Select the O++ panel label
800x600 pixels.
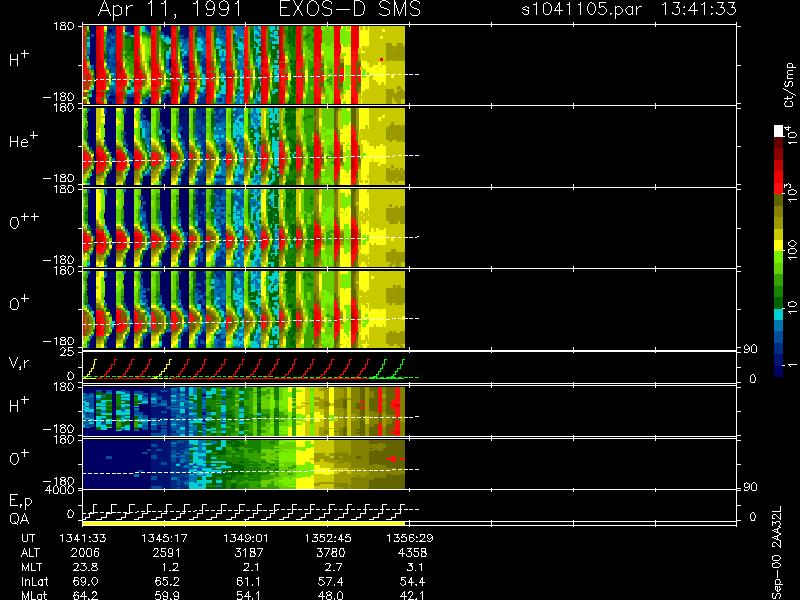coord(24,221)
